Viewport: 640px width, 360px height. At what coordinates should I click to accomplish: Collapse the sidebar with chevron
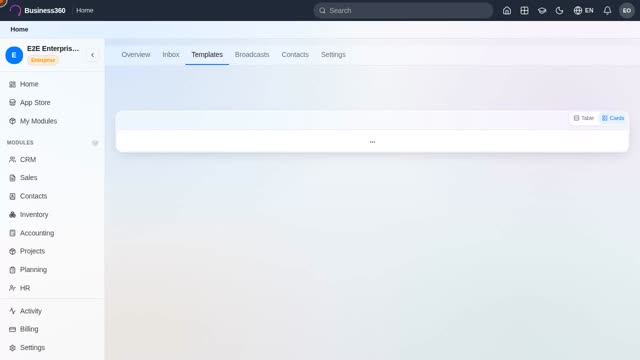click(x=93, y=55)
